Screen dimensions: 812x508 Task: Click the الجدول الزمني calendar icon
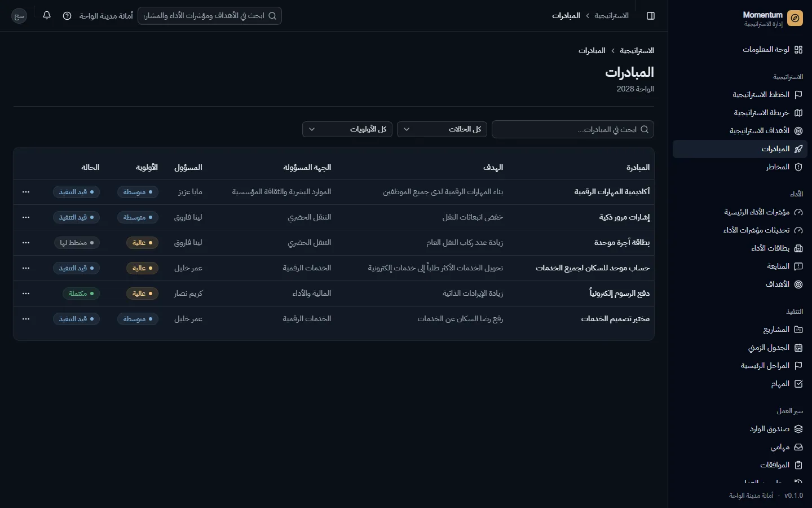[x=798, y=348]
